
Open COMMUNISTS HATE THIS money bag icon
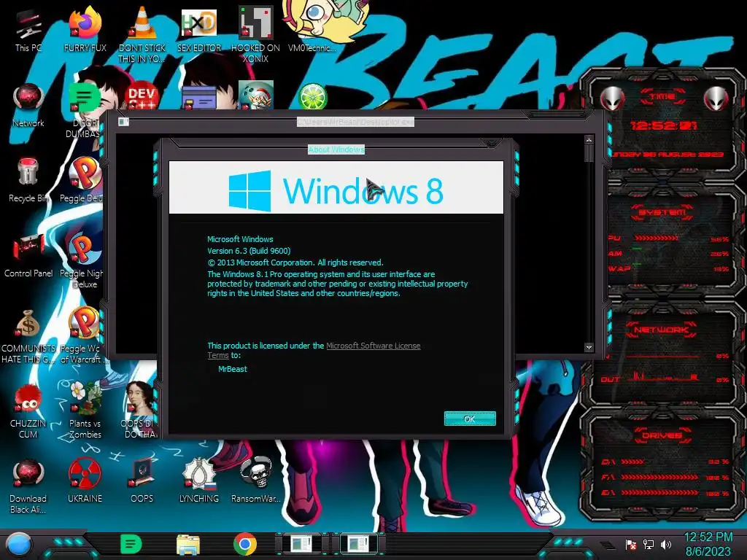tap(28, 335)
